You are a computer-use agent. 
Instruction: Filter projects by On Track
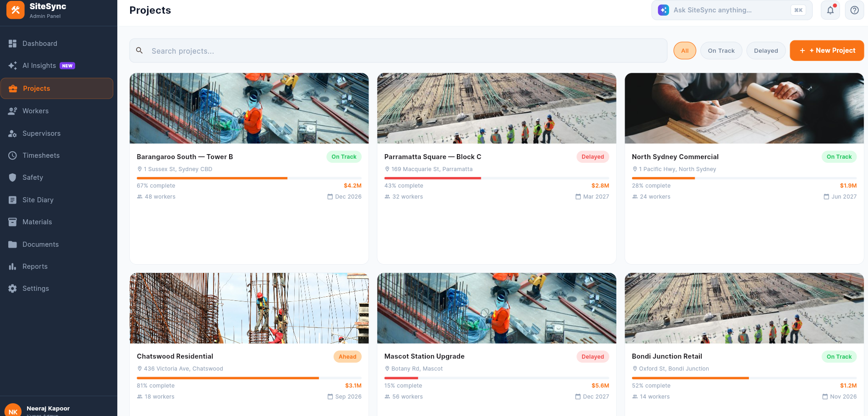[x=721, y=50]
